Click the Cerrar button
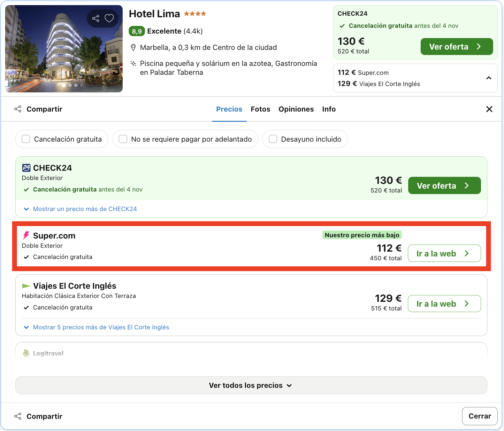The image size is (504, 431). pos(480,416)
